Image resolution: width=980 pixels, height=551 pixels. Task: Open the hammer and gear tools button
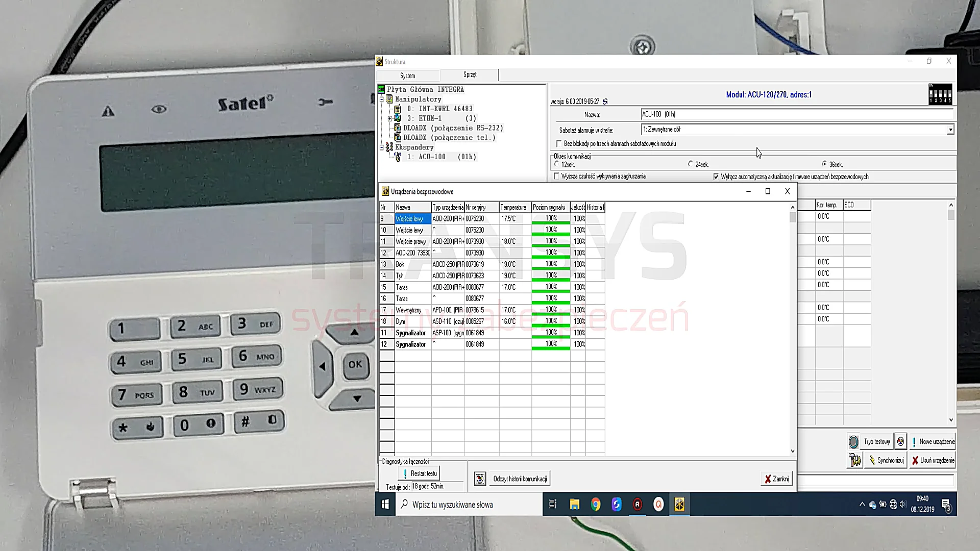[855, 460]
